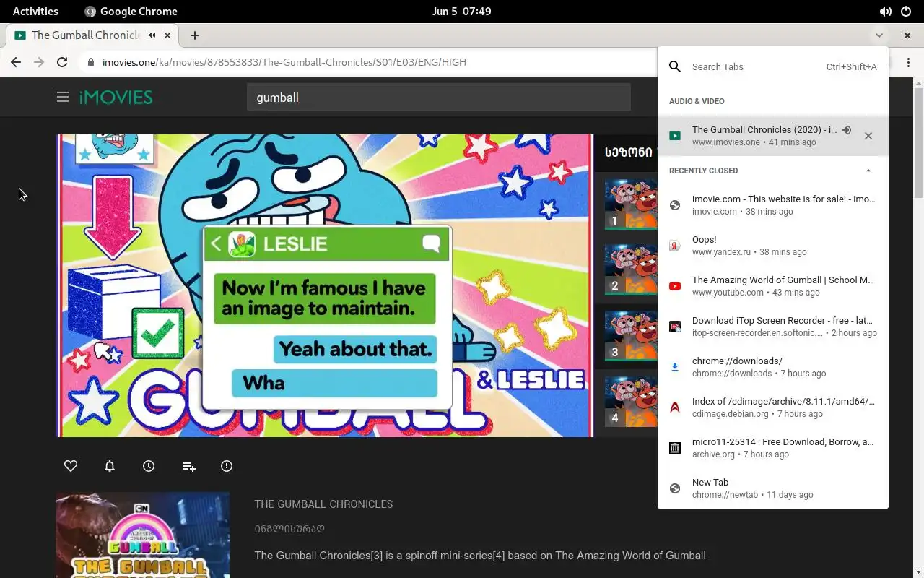Mute the Gumball Chronicles tab audio icon
Image resolution: width=924 pixels, height=578 pixels.
(152, 35)
